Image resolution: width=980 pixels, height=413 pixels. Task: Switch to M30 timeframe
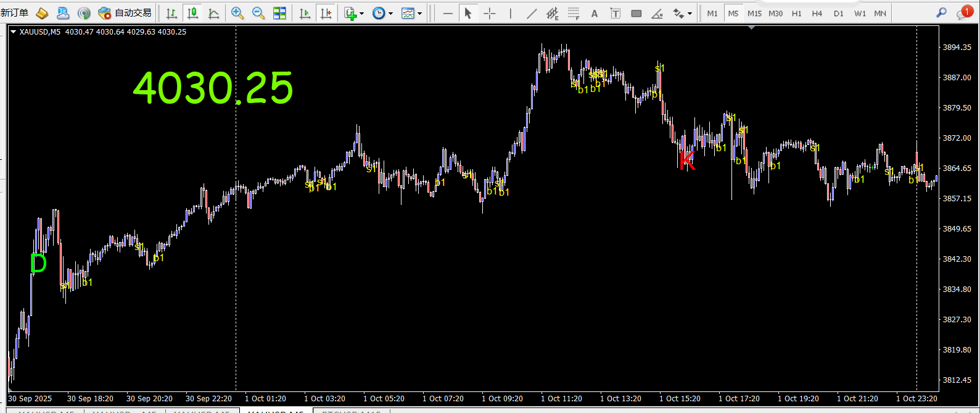[776, 13]
